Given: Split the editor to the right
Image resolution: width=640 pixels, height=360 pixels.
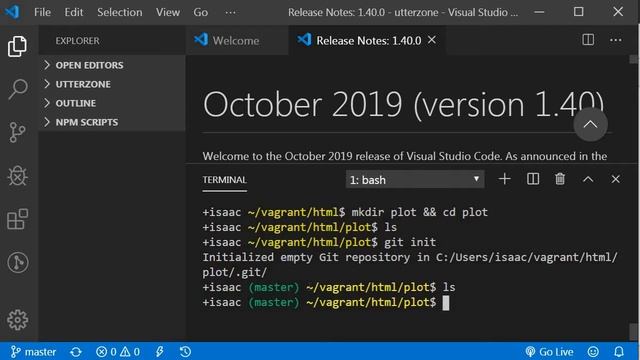Looking at the screenshot, I should tap(588, 40).
